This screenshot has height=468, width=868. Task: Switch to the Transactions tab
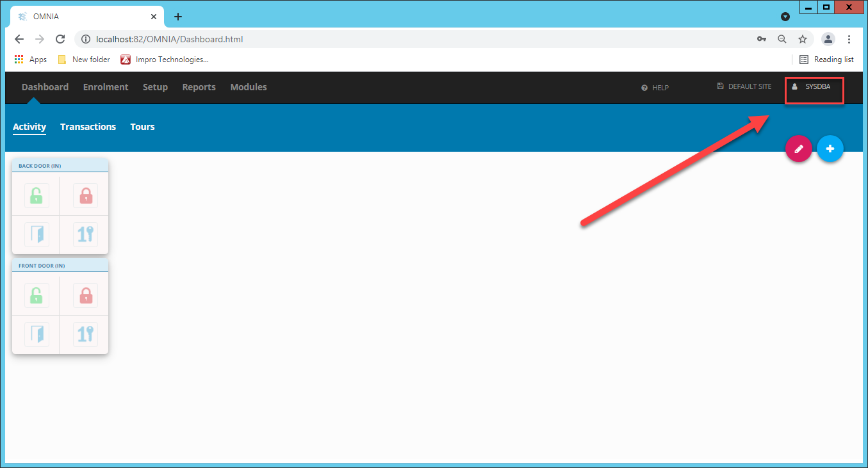(88, 127)
